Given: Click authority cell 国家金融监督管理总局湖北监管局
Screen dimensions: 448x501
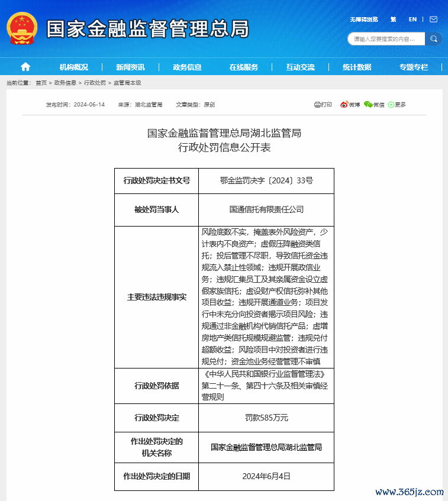Looking at the screenshot, I should [x=266, y=447].
